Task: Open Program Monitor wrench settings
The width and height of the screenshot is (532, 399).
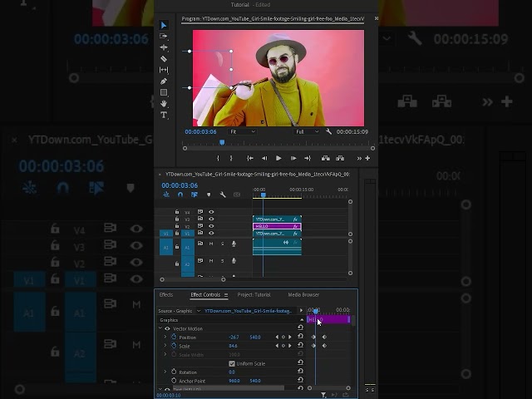Action: coord(328,131)
